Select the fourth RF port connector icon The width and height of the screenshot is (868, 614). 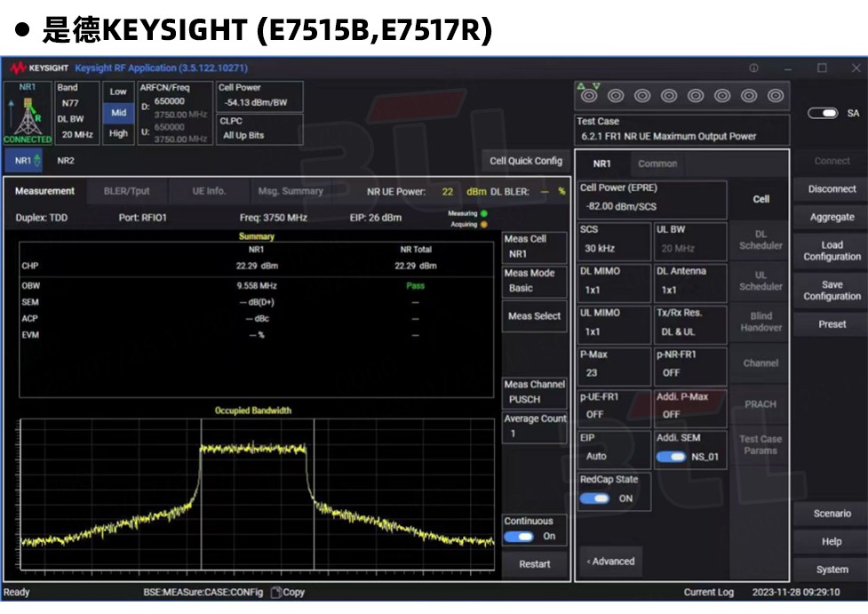(669, 96)
